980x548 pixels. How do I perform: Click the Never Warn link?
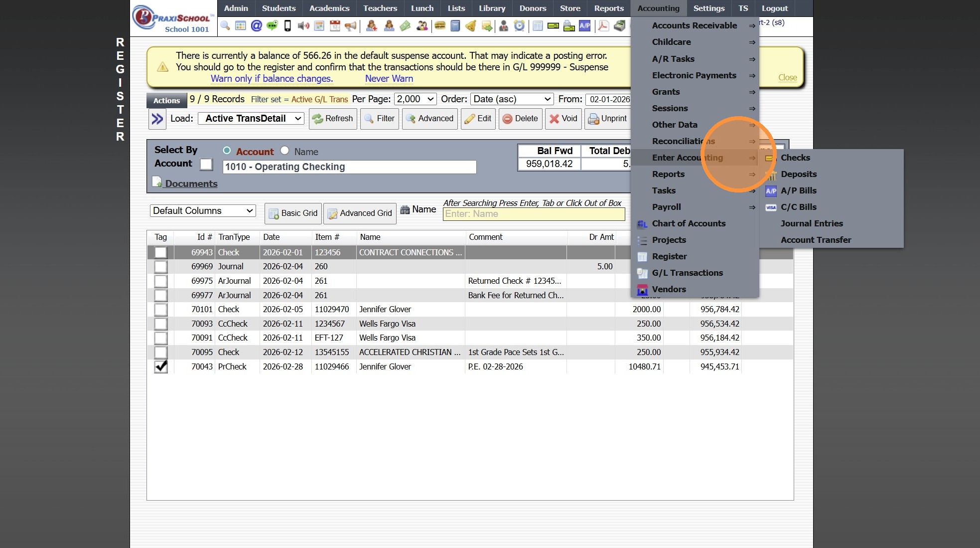389,78
